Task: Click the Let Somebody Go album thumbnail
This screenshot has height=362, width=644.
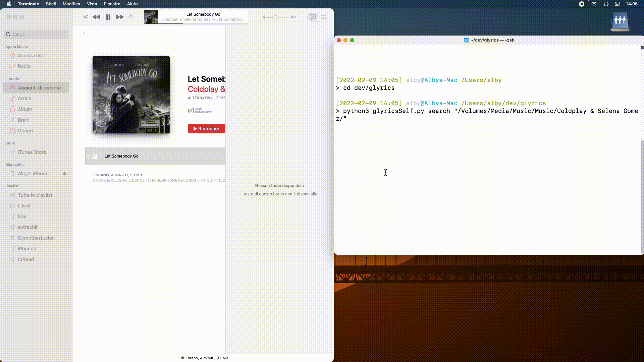Action: click(x=131, y=95)
